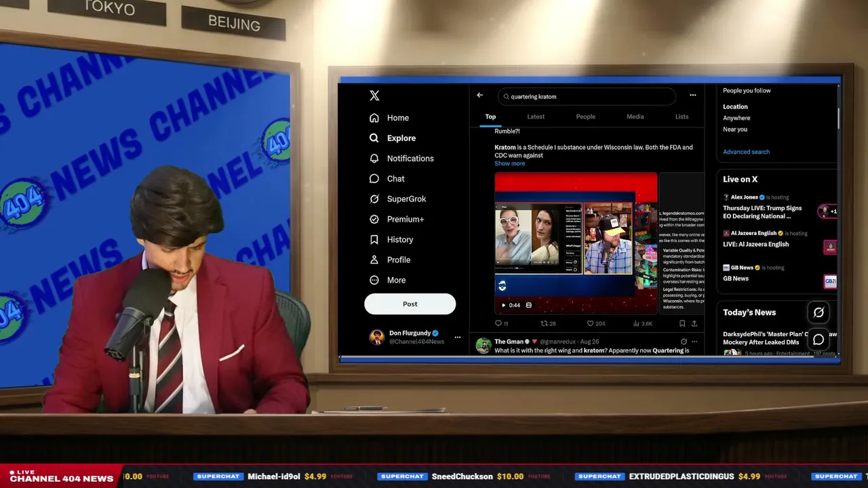Click the Profile person icon
868x488 pixels.
[x=374, y=260]
